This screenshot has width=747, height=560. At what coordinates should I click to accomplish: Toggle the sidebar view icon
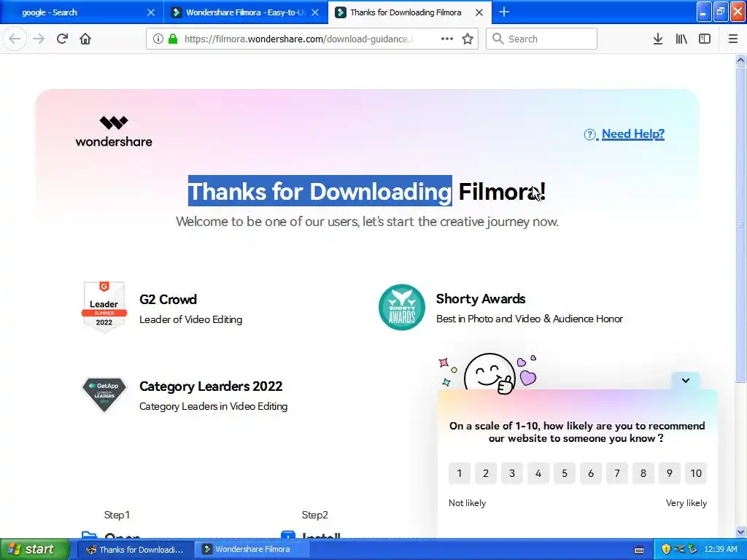[705, 39]
